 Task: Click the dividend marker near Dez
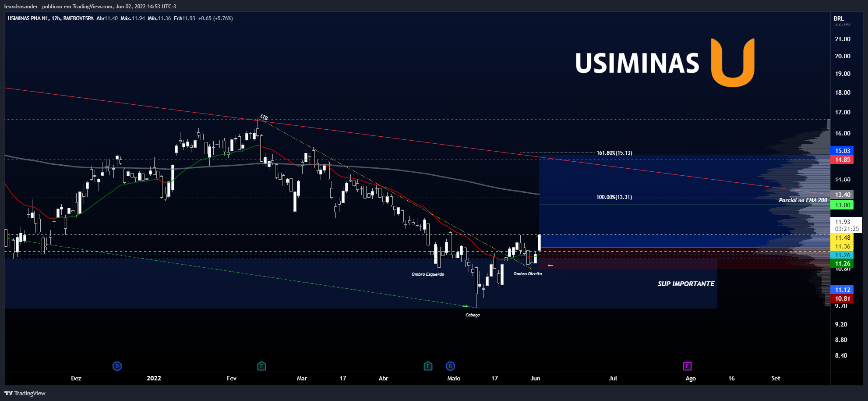coord(117,366)
